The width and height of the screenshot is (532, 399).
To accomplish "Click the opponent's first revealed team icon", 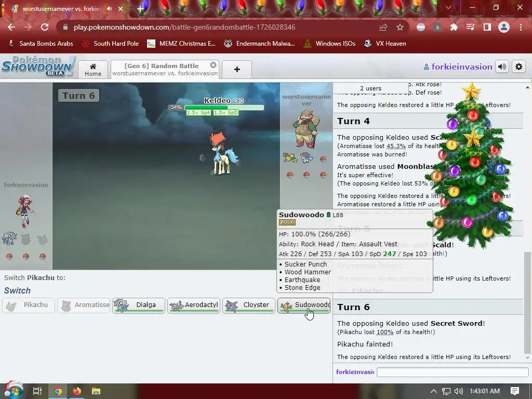I will (290, 158).
